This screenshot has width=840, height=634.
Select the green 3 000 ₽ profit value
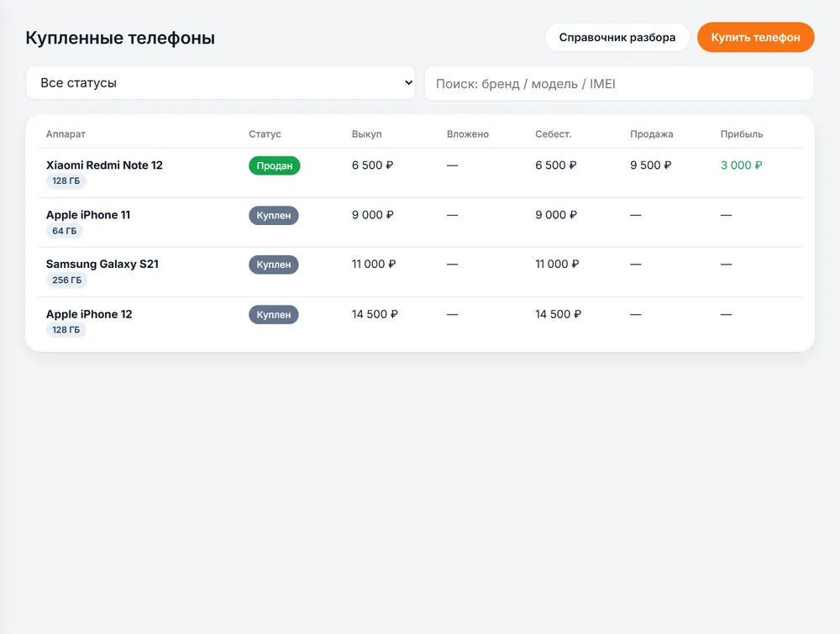coord(742,165)
